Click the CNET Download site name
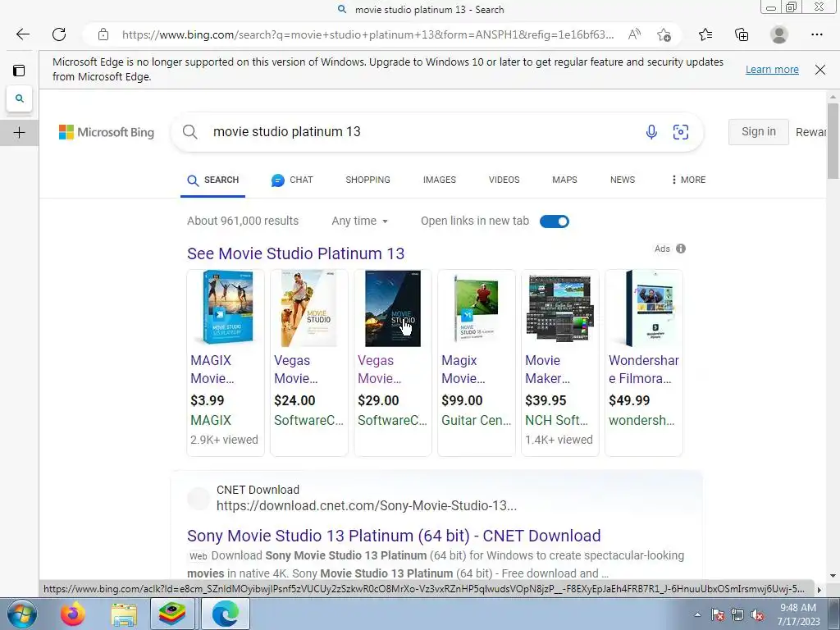This screenshot has width=840, height=630. [258, 490]
